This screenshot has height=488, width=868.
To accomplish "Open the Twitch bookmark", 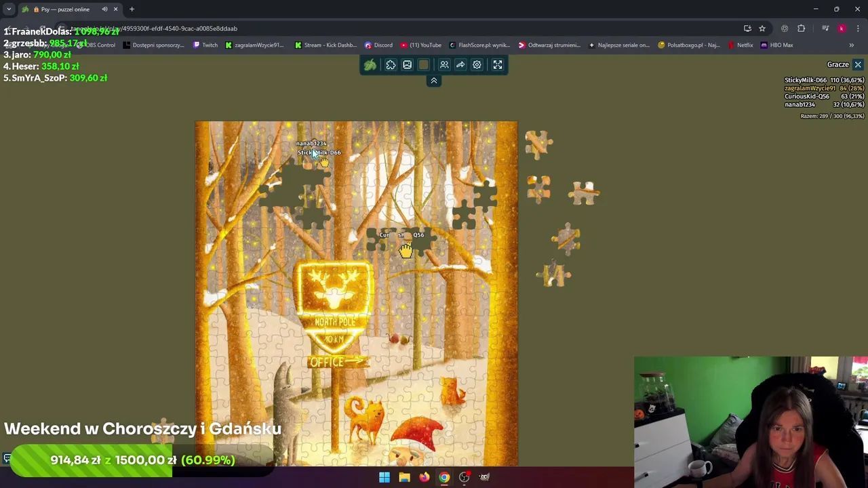I will coord(205,45).
